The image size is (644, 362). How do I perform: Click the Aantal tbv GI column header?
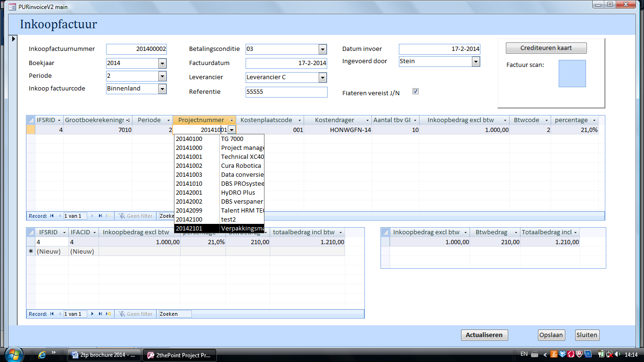point(396,120)
